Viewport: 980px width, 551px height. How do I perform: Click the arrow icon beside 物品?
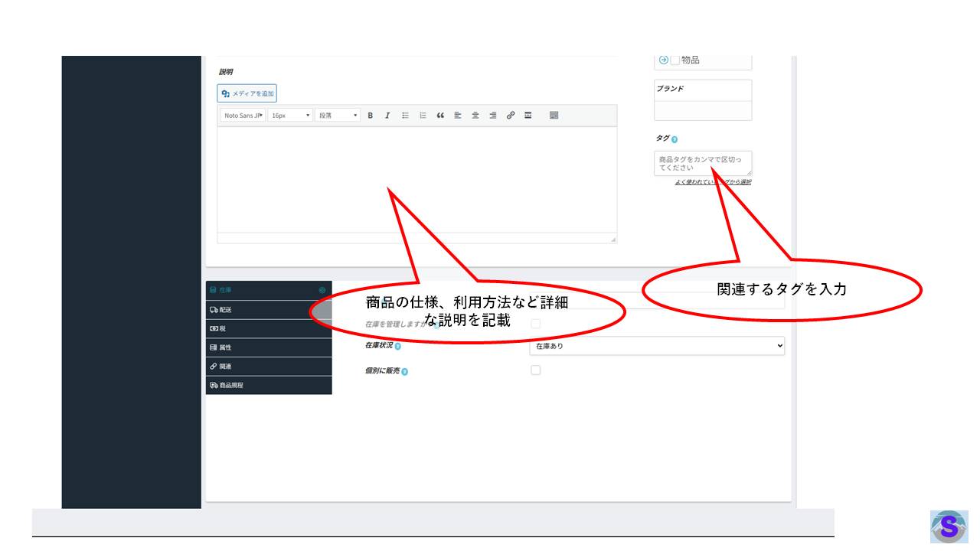(663, 60)
